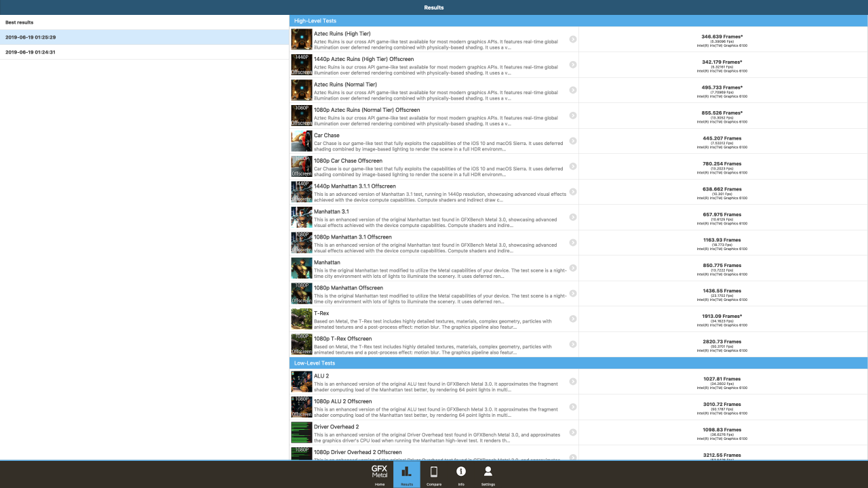Open the Compare tab
Viewport: 868px width, 488px height.
(434, 474)
